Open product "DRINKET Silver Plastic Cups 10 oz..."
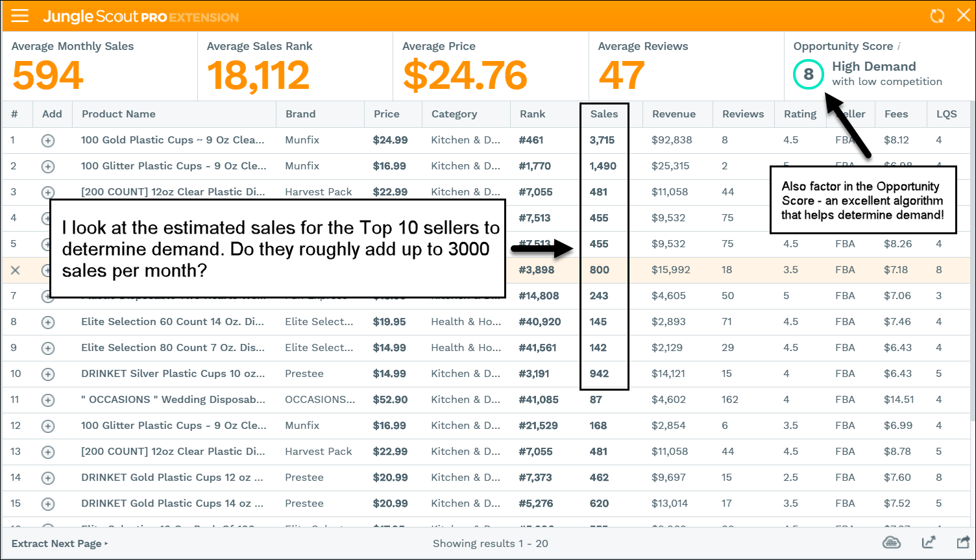The image size is (976, 560). coord(173,374)
